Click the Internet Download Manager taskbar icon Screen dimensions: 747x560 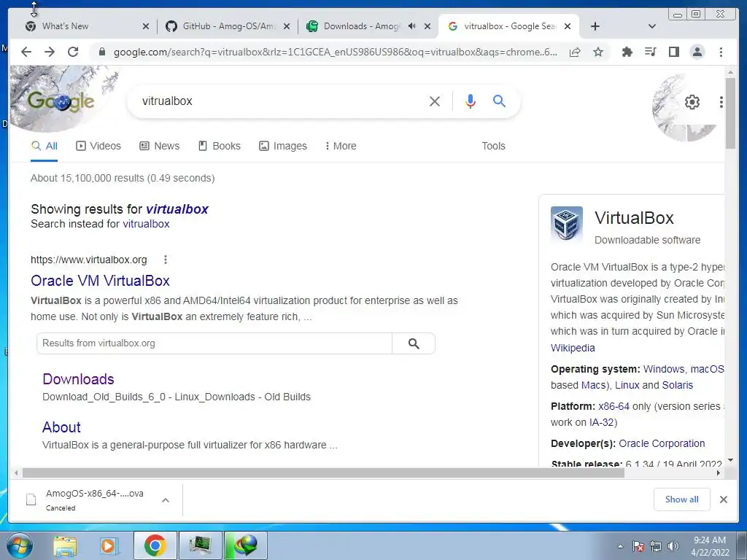pos(246,545)
